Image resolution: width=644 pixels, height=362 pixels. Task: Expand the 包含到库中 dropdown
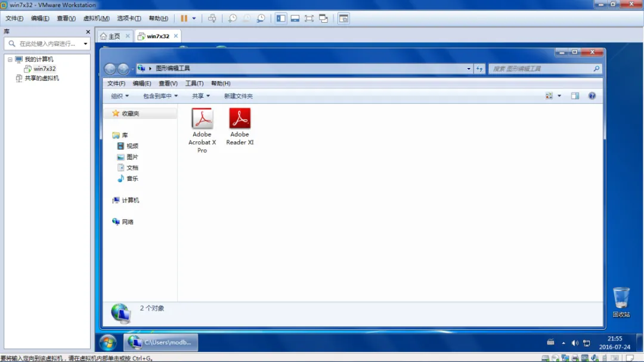[x=160, y=96]
